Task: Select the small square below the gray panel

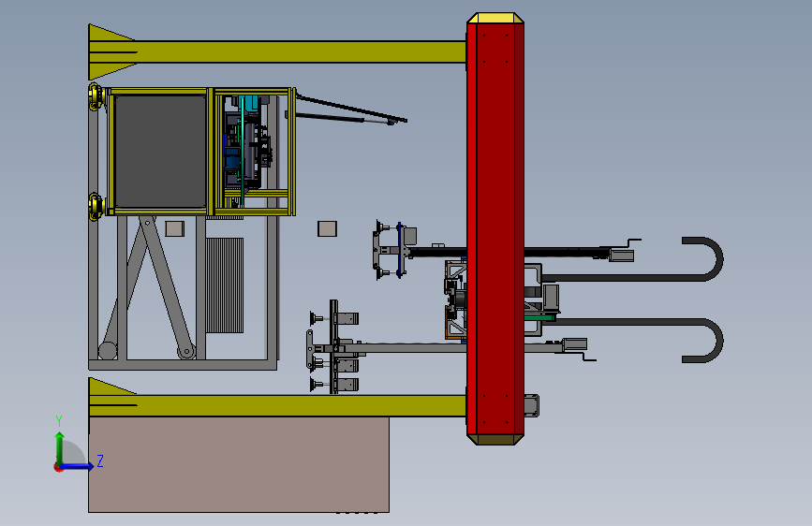Action: [x=174, y=228]
